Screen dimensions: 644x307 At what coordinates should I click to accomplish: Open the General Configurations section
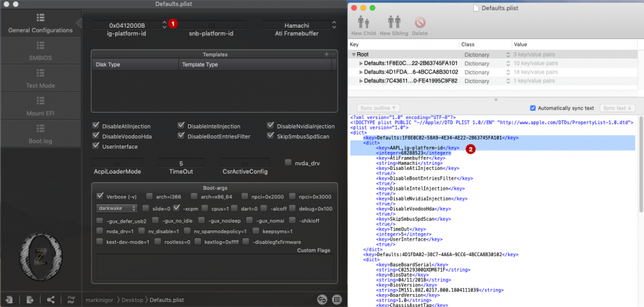40,23
